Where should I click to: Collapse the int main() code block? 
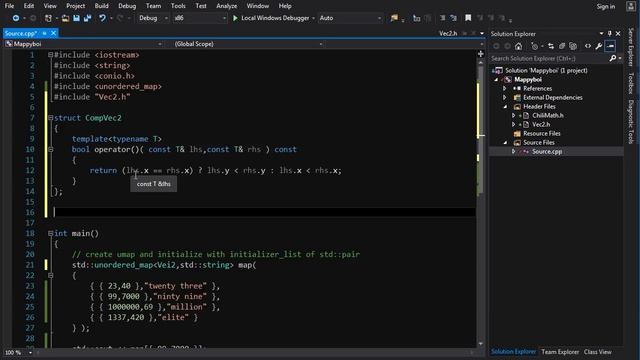coord(50,233)
